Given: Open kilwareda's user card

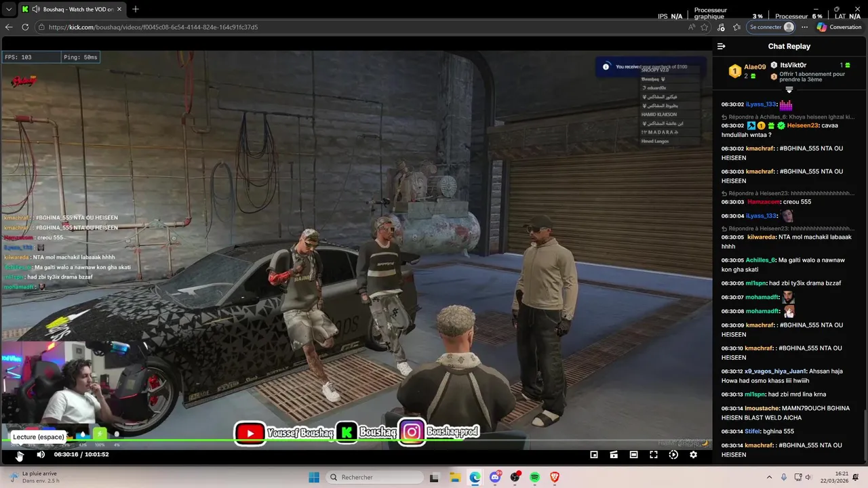Looking at the screenshot, I should [762, 237].
